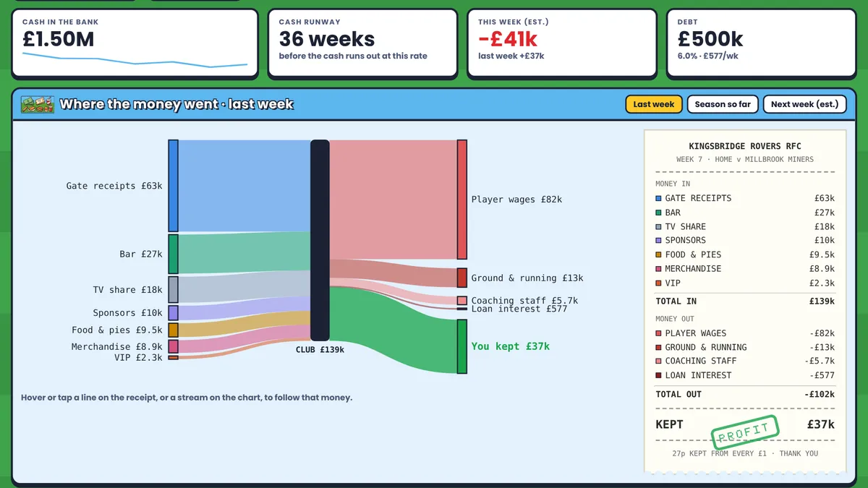Click the Merchandise node in the chart
This screenshot has height=488, width=868.
173,346
